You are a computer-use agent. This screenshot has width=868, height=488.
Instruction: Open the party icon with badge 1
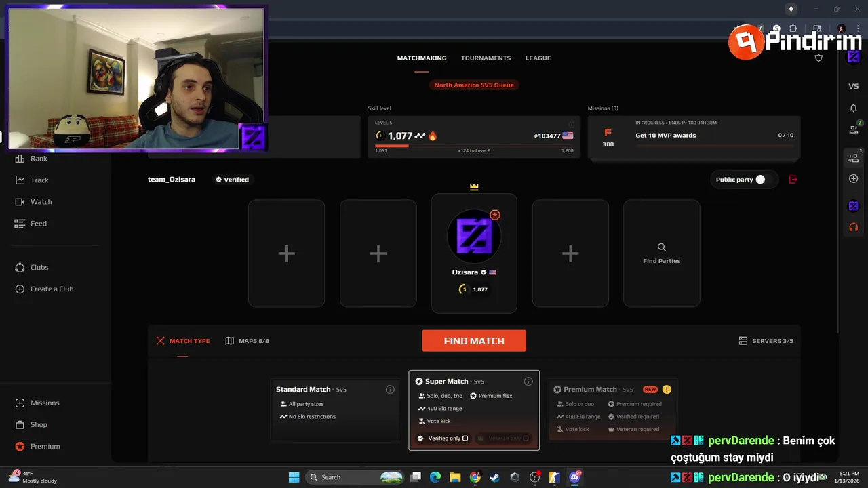[854, 157]
